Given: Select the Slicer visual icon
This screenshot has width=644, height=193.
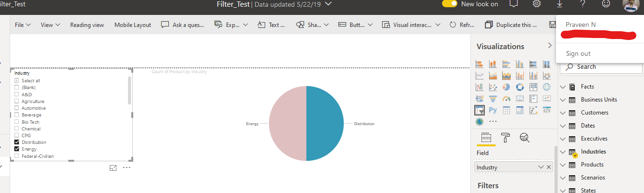Looking at the screenshot, I should click(480, 110).
